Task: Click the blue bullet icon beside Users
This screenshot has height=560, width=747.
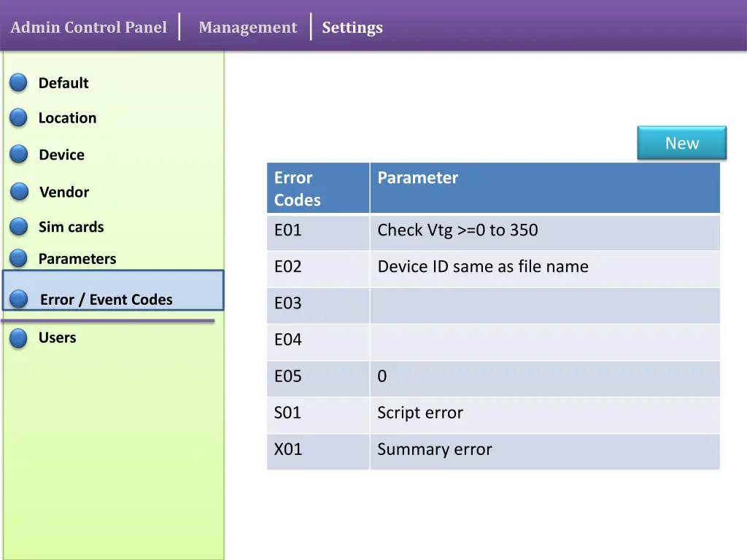Action: 19,338
